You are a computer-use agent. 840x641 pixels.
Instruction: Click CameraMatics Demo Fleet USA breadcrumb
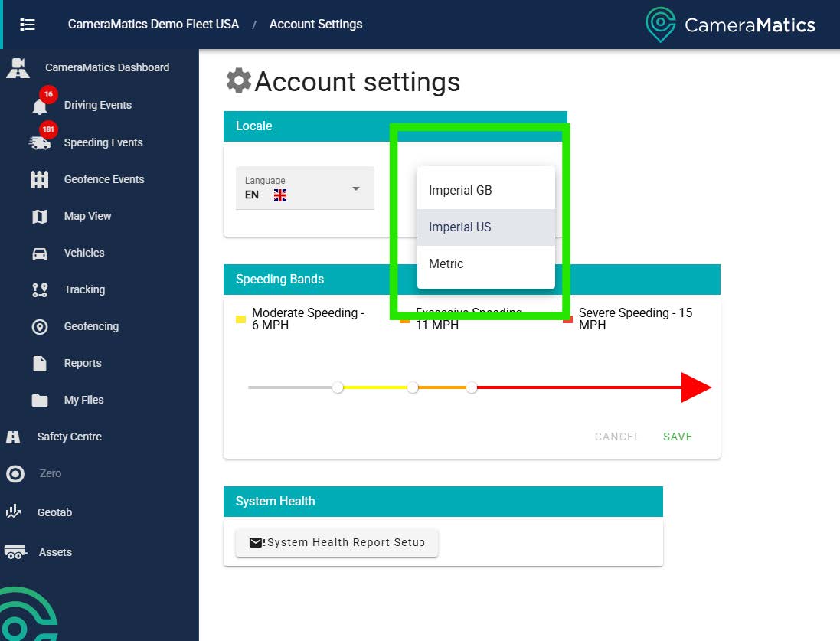click(x=153, y=25)
